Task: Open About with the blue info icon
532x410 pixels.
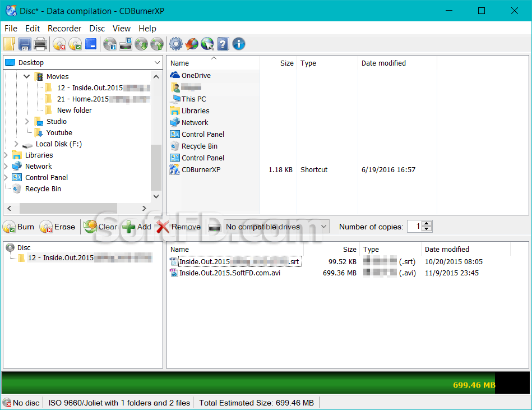Action: [x=239, y=44]
